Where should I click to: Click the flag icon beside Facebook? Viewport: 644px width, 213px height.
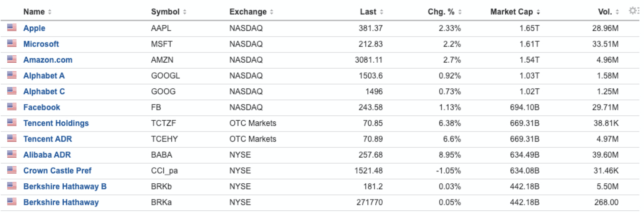click(12, 106)
